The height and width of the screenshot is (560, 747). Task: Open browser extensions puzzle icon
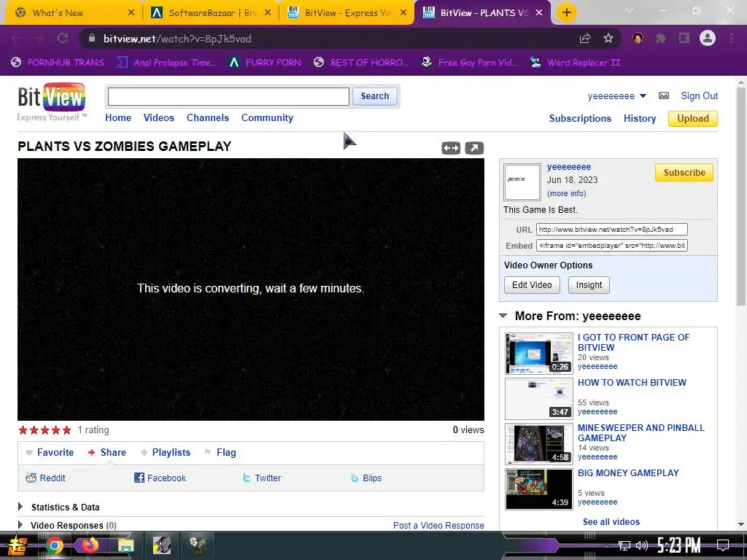point(661,38)
